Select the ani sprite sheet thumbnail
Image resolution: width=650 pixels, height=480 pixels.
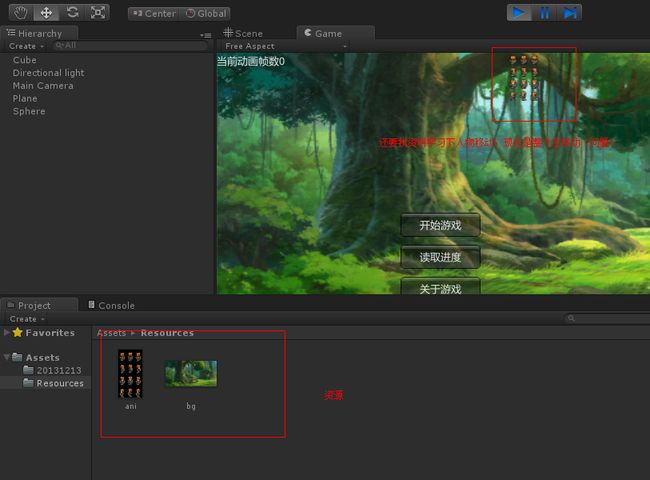point(130,374)
